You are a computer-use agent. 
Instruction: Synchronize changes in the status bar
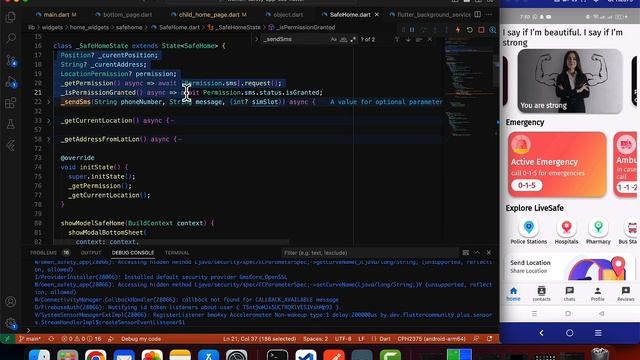pyautogui.click(x=51, y=339)
